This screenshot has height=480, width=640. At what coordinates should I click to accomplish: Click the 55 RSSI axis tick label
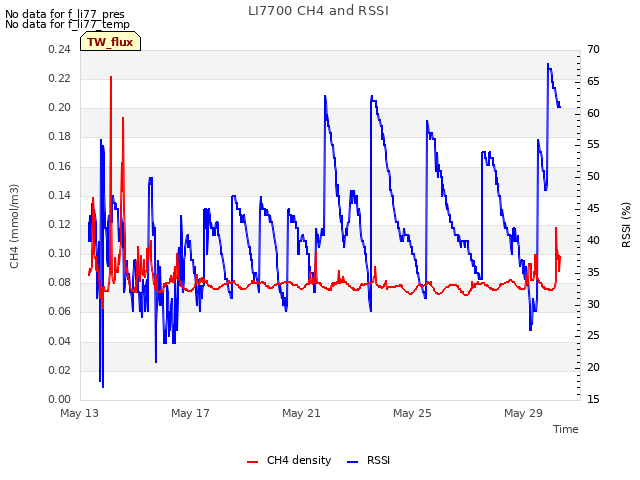click(x=593, y=145)
